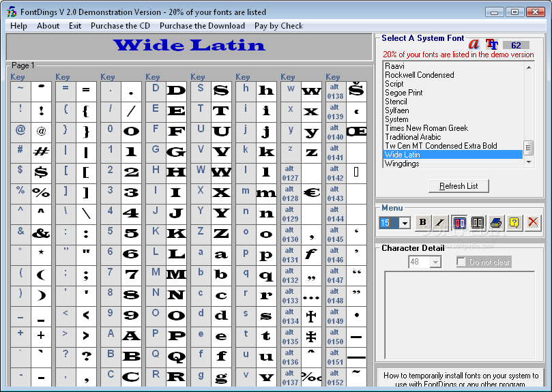Viewport: 552px width, 392px height.
Task: Enable the 'Do not clear' checkbox
Action: pyautogui.click(x=461, y=262)
